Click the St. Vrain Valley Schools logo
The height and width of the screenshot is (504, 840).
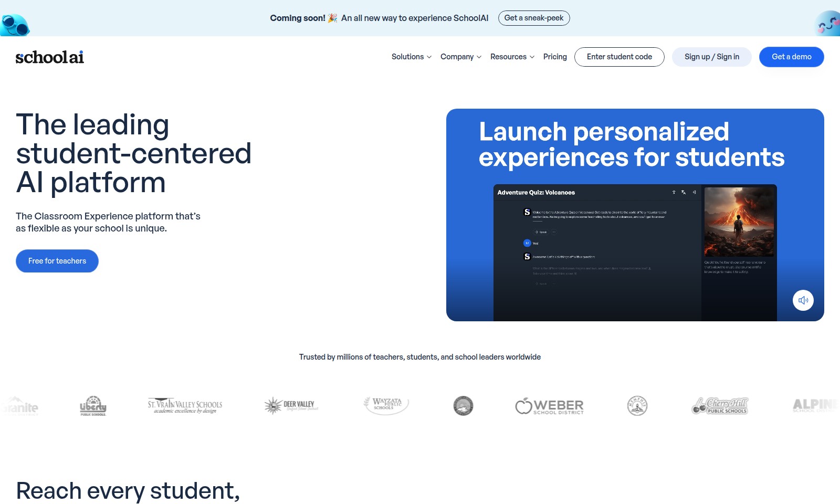[x=185, y=406]
